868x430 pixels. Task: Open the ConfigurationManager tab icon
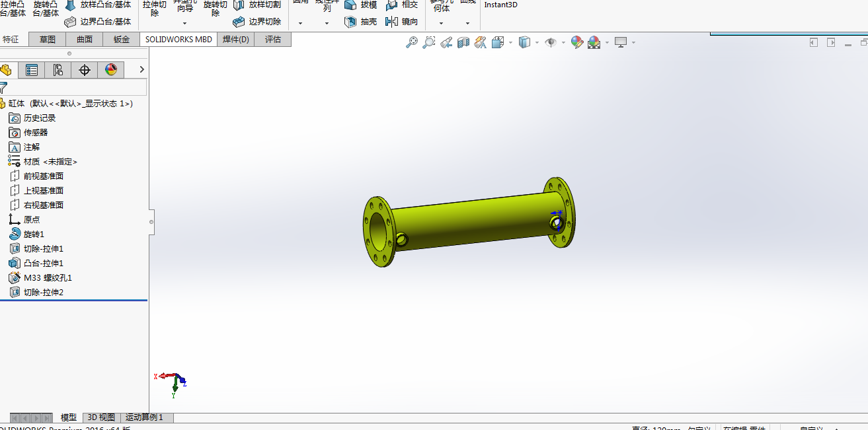click(x=58, y=69)
